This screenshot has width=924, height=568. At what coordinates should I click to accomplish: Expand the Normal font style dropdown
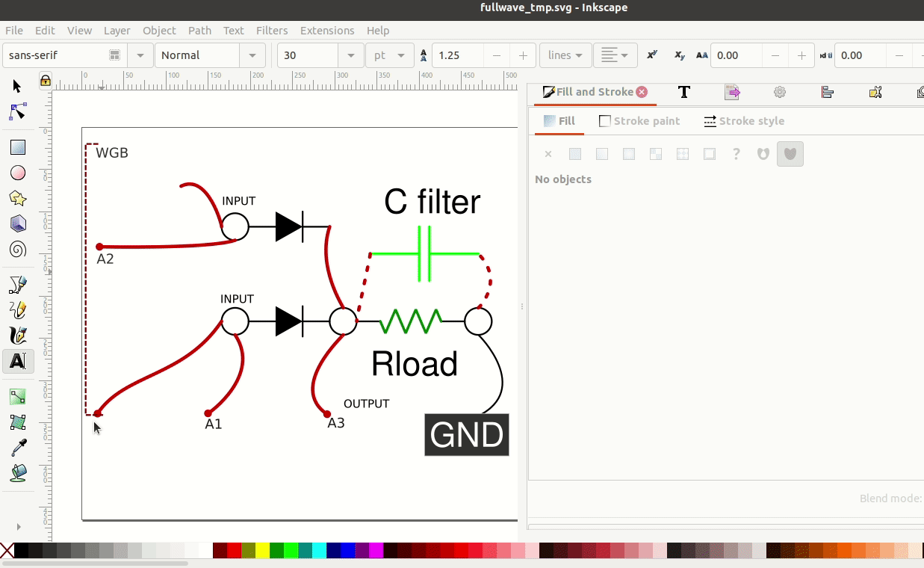click(252, 55)
